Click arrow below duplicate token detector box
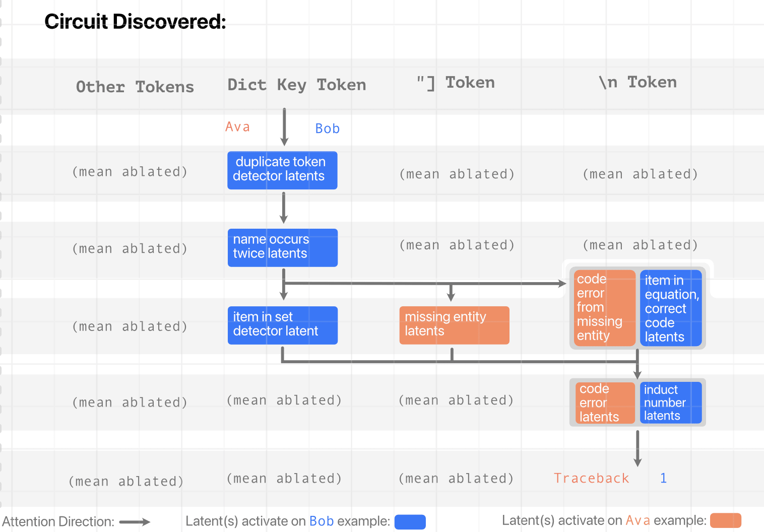The image size is (764, 532). tap(284, 208)
